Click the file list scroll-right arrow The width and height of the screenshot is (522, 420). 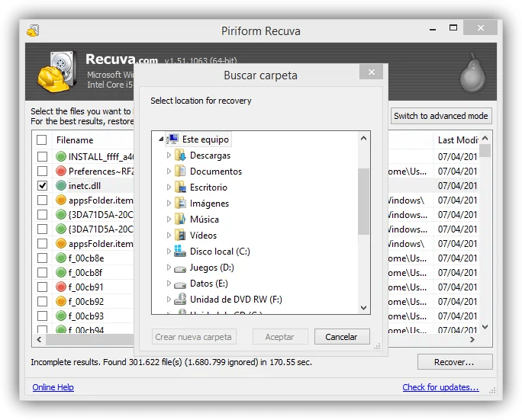(472, 339)
